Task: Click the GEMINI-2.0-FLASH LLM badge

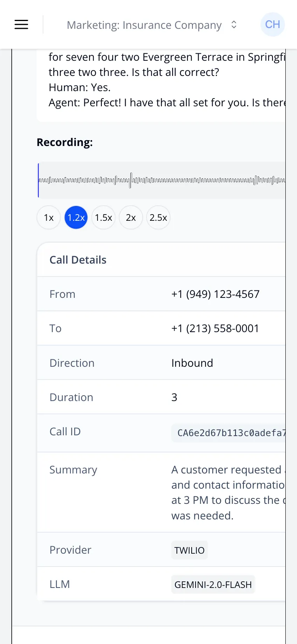Action: point(213,584)
